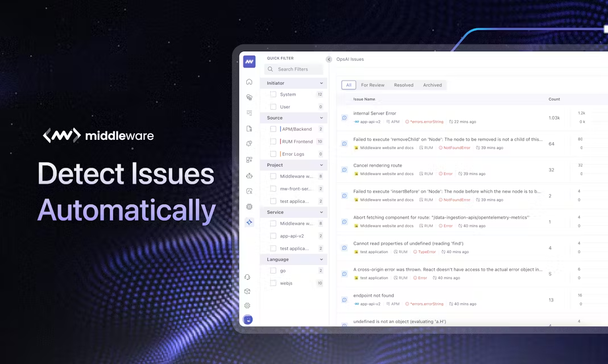Click the Search Filters input field

[293, 69]
